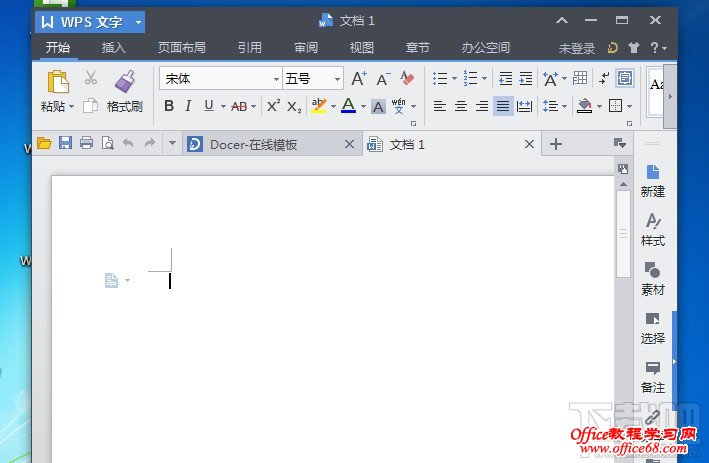This screenshot has height=463, width=709.
Task: Expand Paste options arrow
Action: tap(71, 107)
